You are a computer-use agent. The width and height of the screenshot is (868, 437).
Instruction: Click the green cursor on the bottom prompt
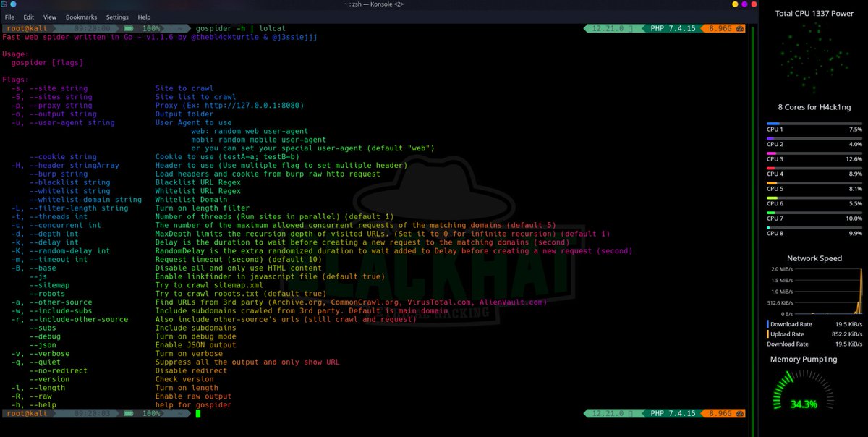click(198, 414)
